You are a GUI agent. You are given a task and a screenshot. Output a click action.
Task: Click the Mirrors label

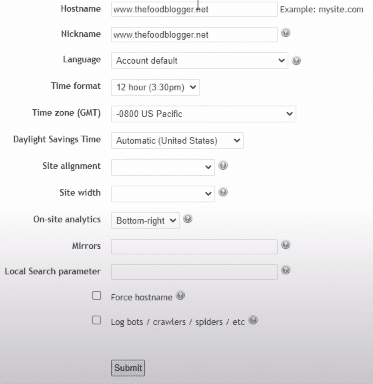click(86, 246)
